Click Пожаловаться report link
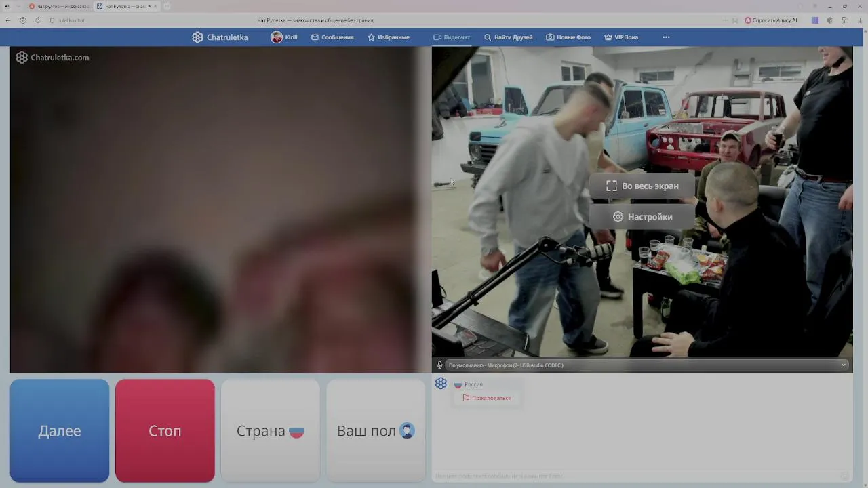868x488 pixels. click(x=487, y=398)
